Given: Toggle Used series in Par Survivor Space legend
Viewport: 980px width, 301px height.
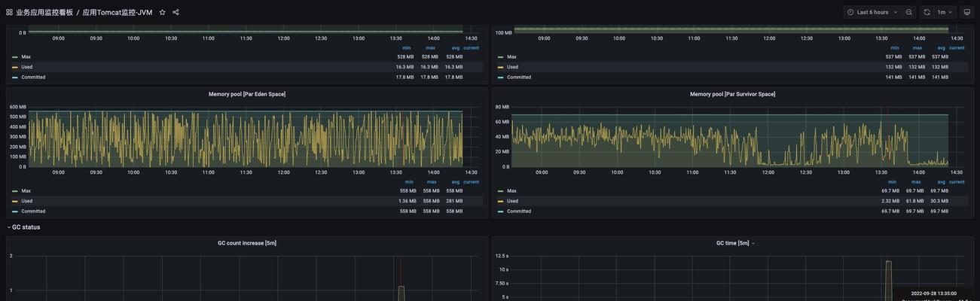Looking at the screenshot, I should click(x=513, y=201).
